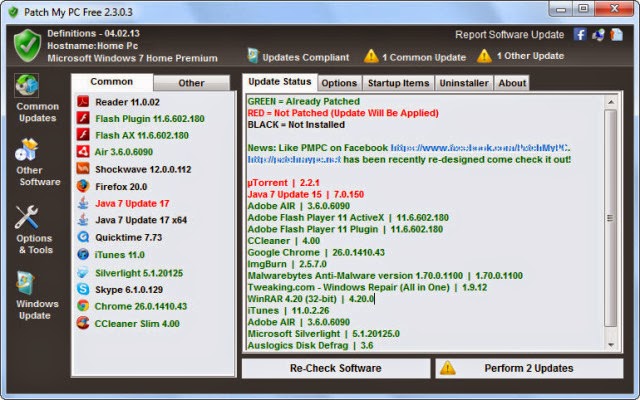Image resolution: width=640 pixels, height=400 pixels.
Task: Select Firefox 20.0 entry
Action: point(121,187)
